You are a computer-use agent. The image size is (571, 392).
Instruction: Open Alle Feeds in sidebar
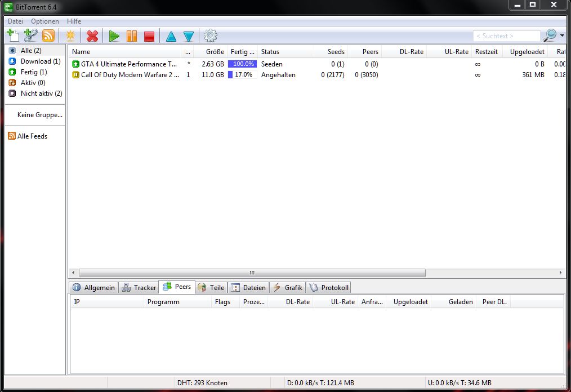(x=32, y=136)
